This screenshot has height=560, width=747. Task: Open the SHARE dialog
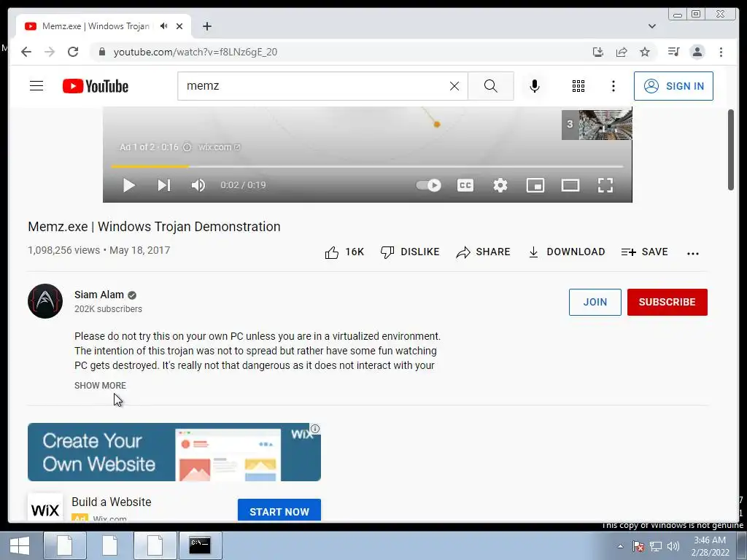tap(483, 252)
